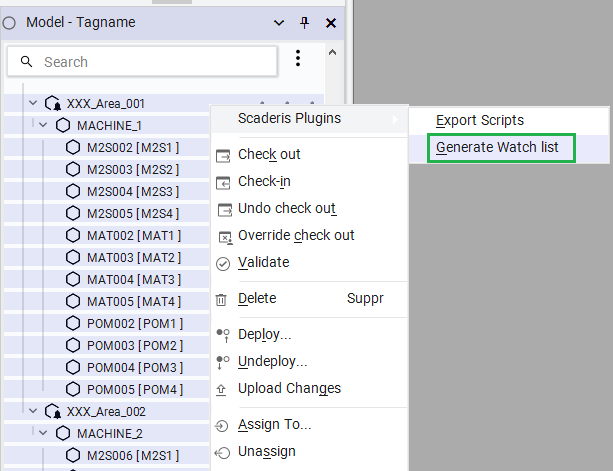This screenshot has width=613, height=471.
Task: Collapse the MACHINE_1 tree node
Action: 42,125
